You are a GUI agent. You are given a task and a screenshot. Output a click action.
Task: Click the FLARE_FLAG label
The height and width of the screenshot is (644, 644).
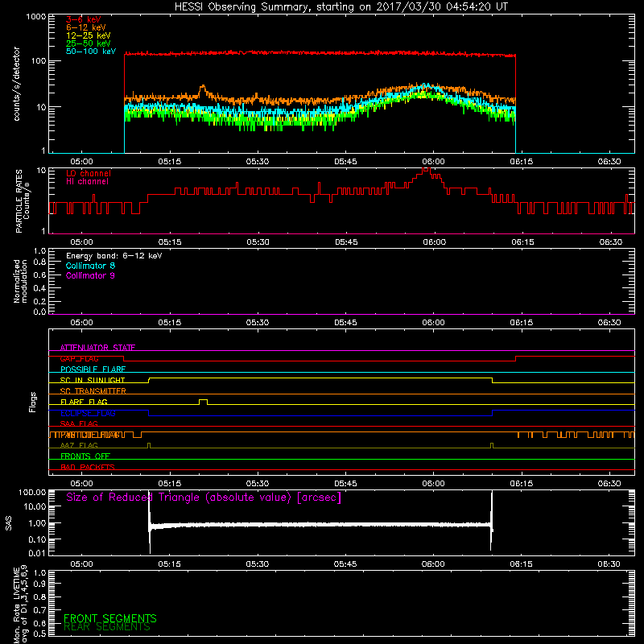[84, 402]
